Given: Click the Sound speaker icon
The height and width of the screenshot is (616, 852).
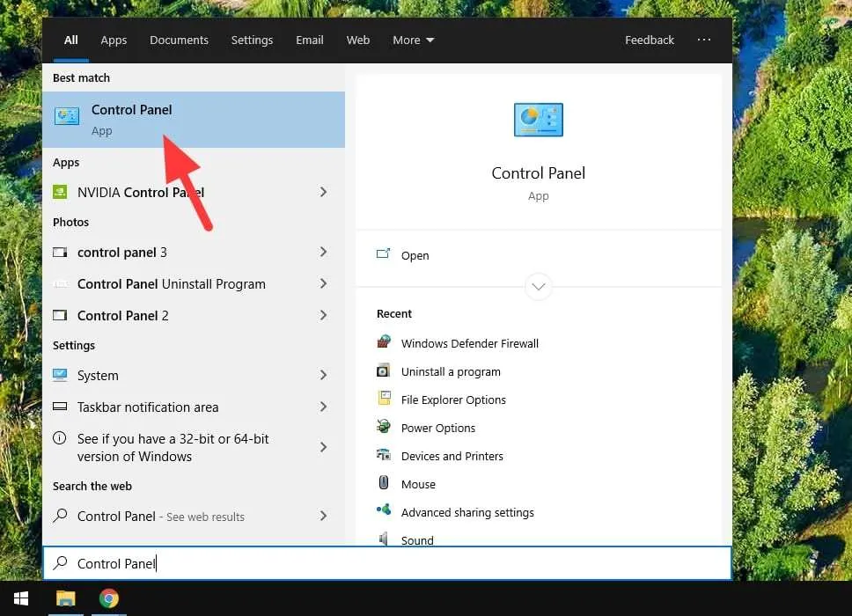Looking at the screenshot, I should pos(384,539).
